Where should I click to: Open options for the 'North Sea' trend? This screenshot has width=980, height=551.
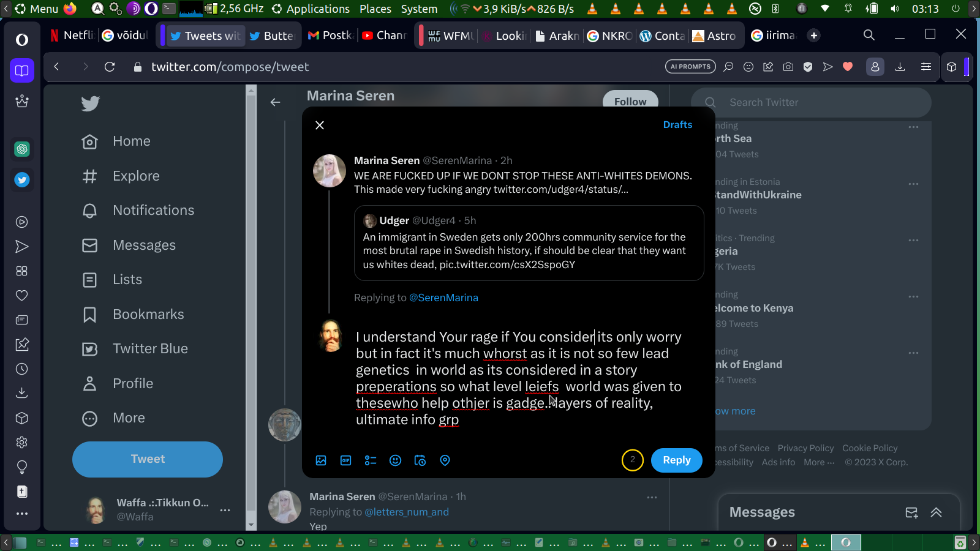click(913, 127)
